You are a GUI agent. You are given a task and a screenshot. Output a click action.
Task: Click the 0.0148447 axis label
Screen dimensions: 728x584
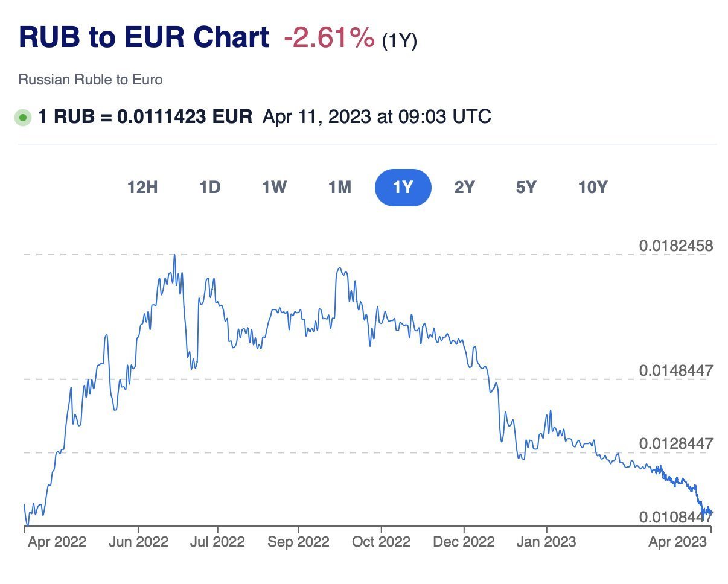point(675,370)
